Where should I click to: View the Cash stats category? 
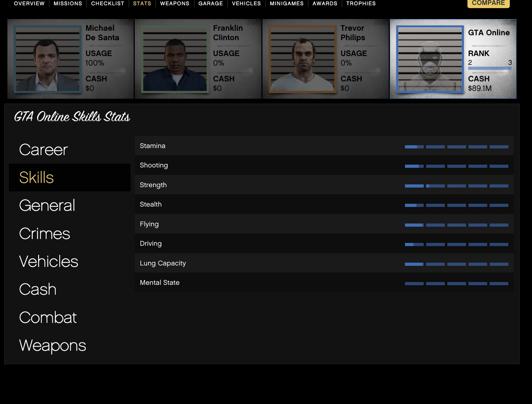pos(69,289)
